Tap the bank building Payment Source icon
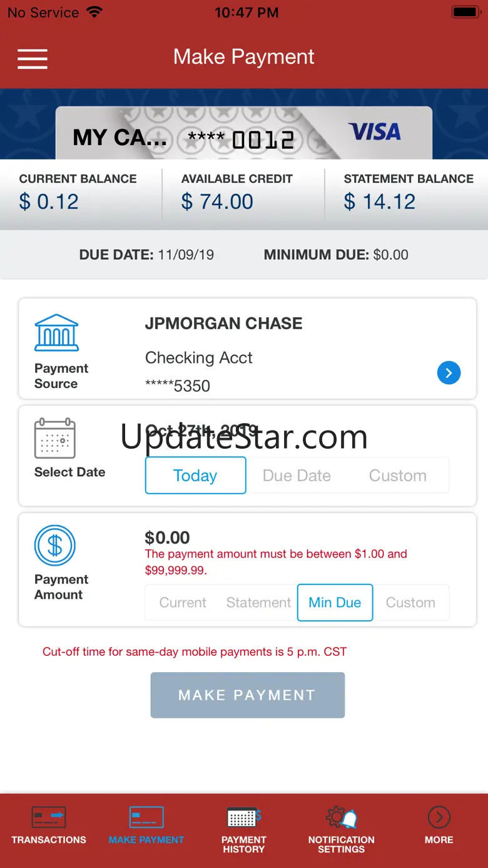Image resolution: width=488 pixels, height=868 pixels. coord(56,332)
